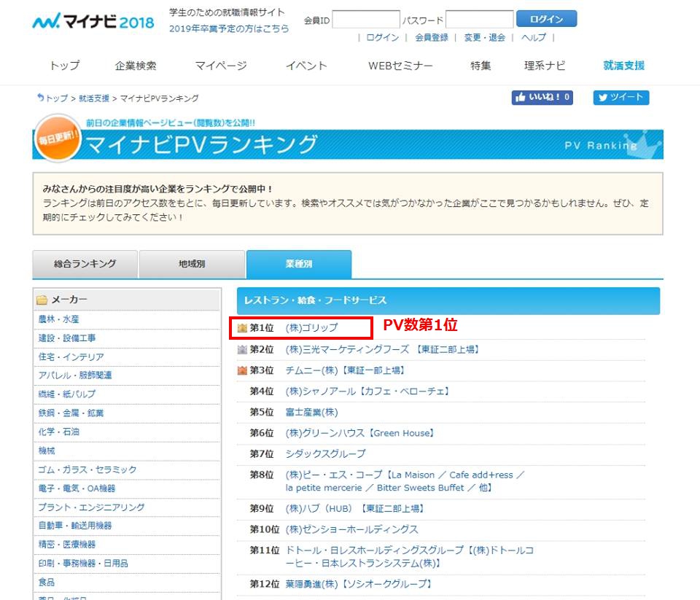Select 住宅・インテリア in the sidebar
Viewport: 700px width, 600px height.
[x=71, y=357]
